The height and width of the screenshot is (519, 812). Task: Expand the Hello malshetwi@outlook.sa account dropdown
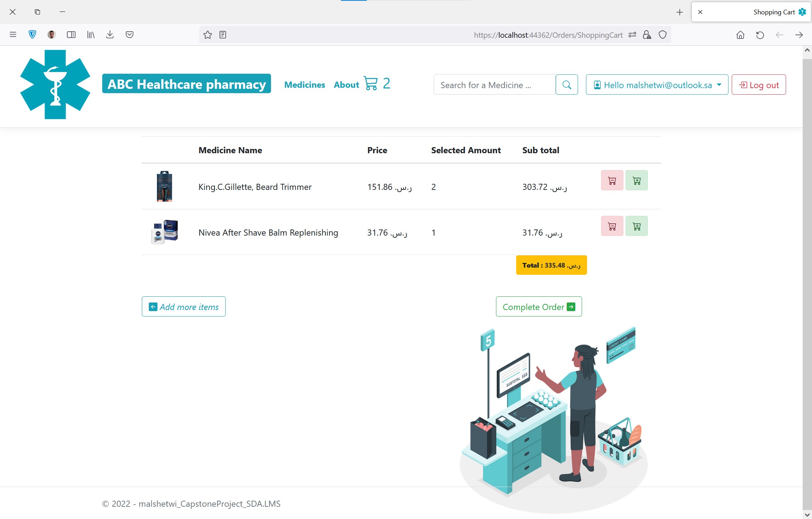pos(657,85)
